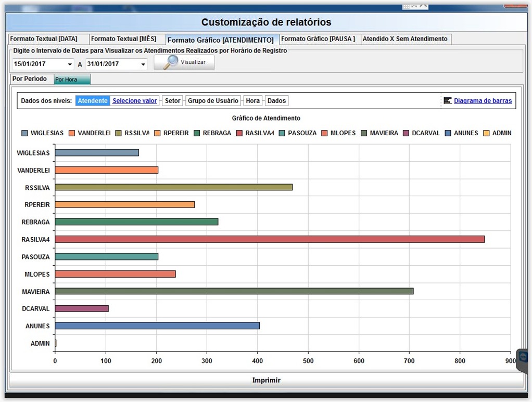Select the Grupo de Usuário level option

[213, 101]
